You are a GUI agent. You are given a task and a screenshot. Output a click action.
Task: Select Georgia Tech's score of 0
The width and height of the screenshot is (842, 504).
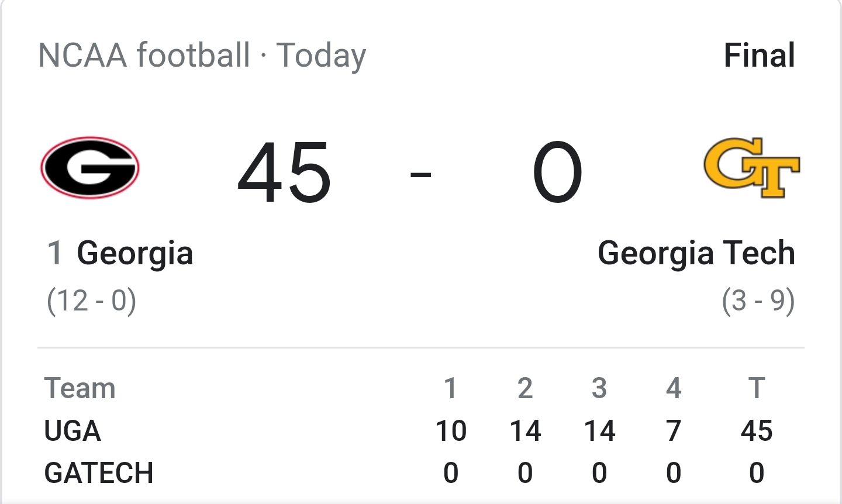pos(557,173)
